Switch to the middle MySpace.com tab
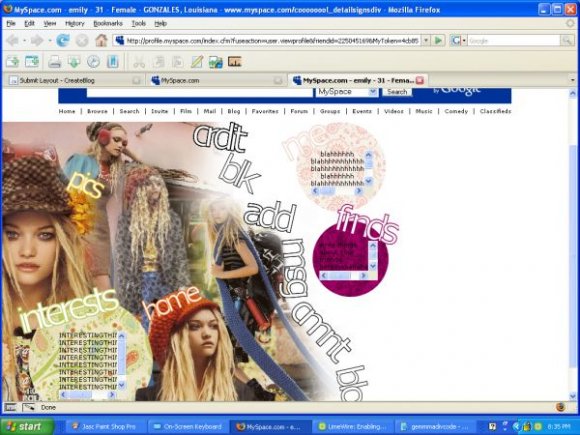Screen dimensions: 580x435 216,80
